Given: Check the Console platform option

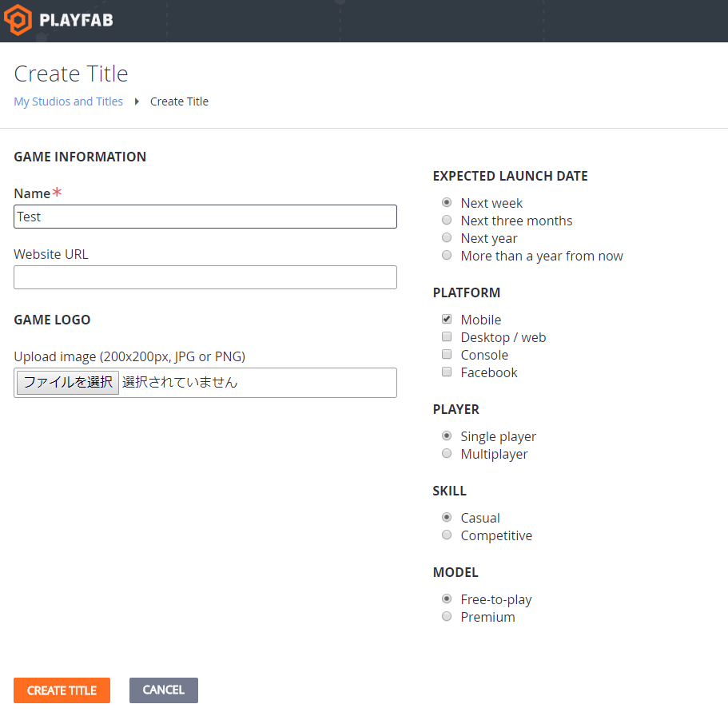Looking at the screenshot, I should [447, 354].
